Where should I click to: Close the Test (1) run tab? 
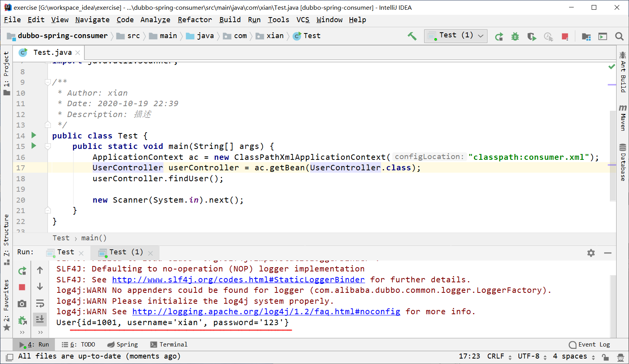(150, 253)
